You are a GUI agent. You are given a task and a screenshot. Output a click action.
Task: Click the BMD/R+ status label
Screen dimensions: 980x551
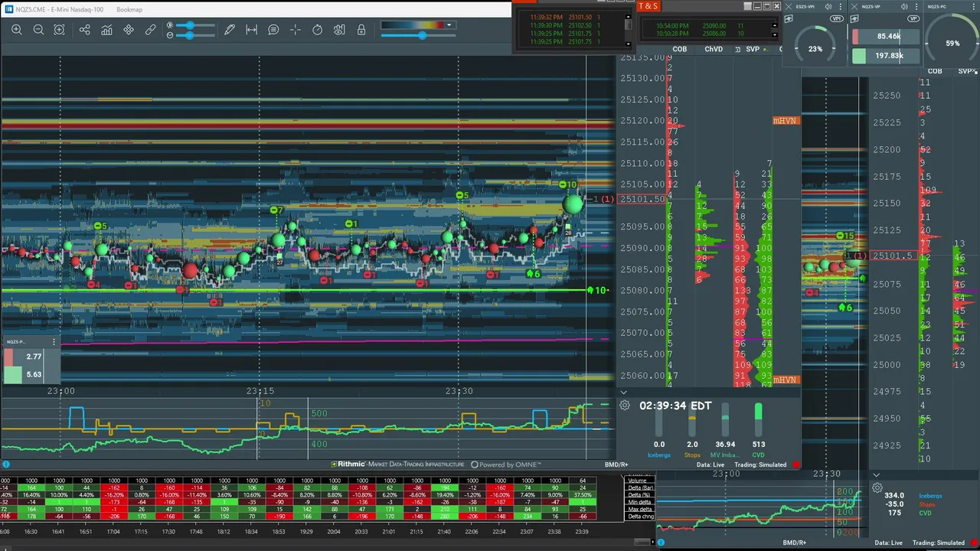[x=616, y=465]
